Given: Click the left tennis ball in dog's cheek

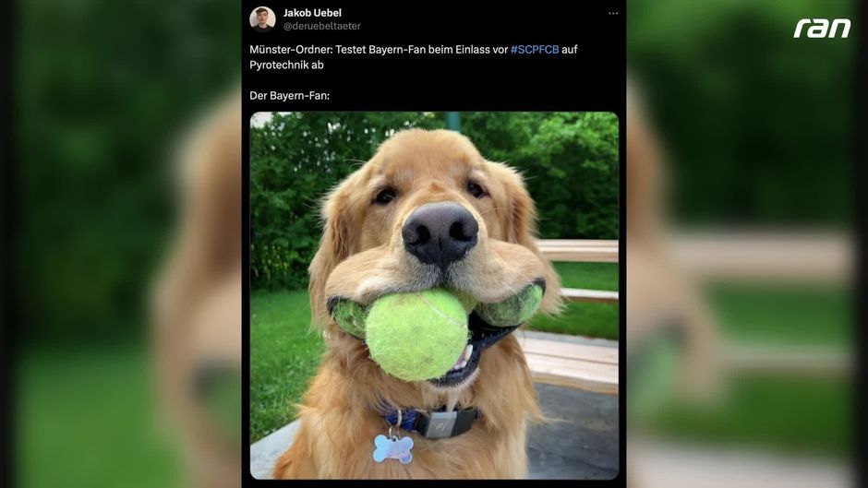Looking at the screenshot, I should point(347,315).
